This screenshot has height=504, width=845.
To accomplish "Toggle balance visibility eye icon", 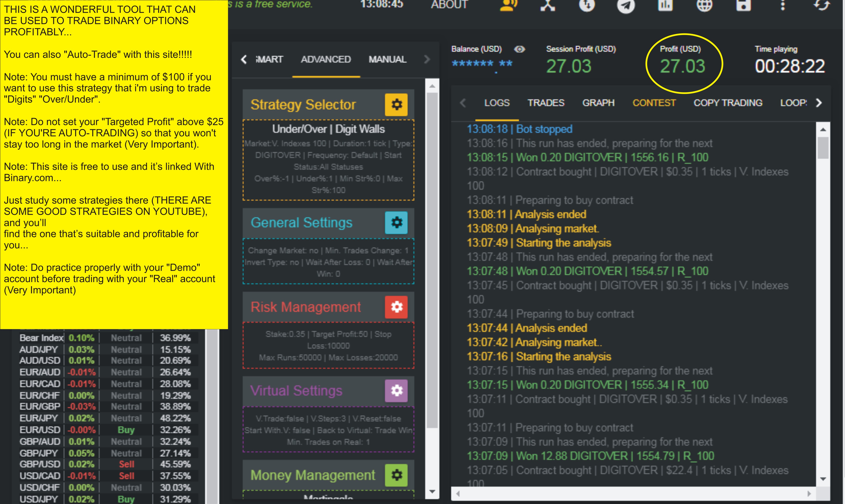I will 519,49.
